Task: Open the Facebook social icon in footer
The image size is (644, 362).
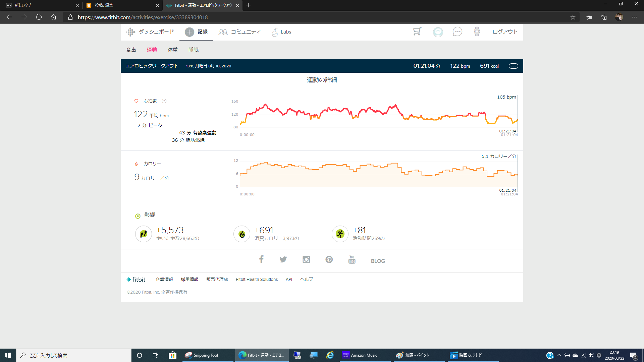Action: click(261, 259)
